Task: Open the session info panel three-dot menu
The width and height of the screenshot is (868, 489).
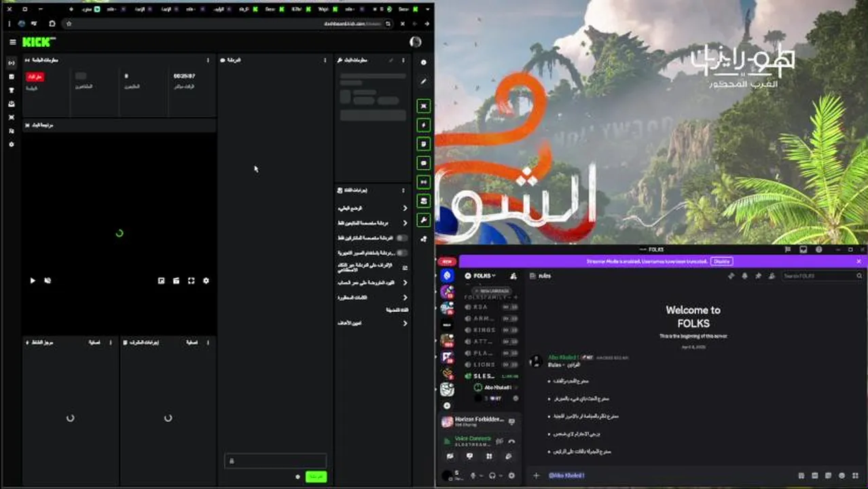Action: (208, 60)
